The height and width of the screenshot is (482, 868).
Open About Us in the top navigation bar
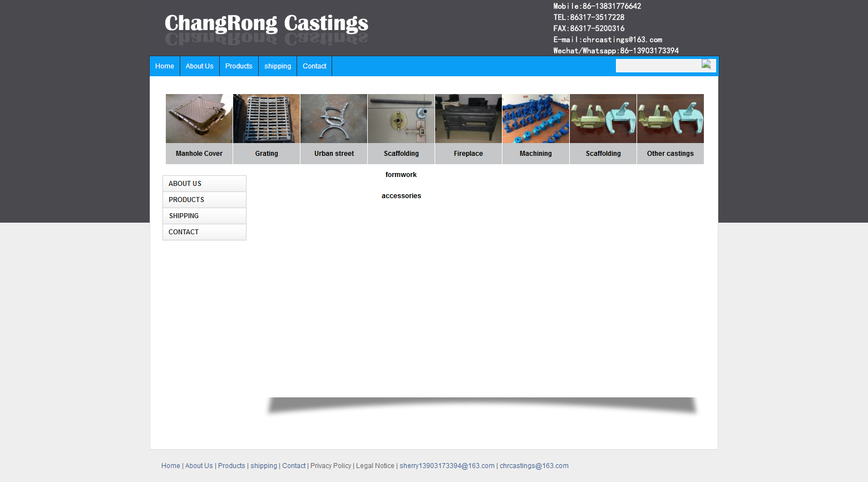pos(200,66)
